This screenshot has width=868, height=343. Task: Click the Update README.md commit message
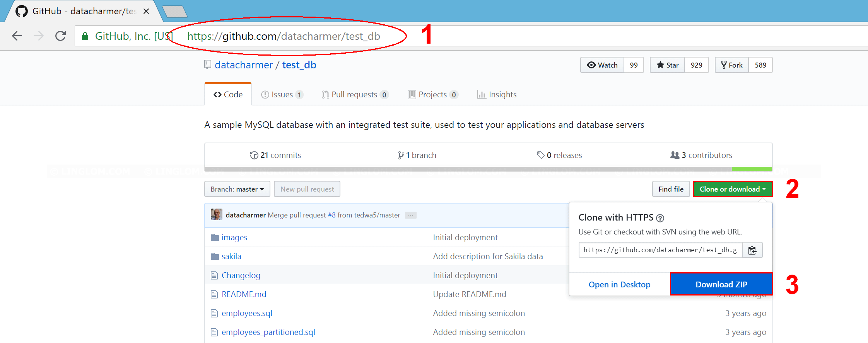coord(470,294)
